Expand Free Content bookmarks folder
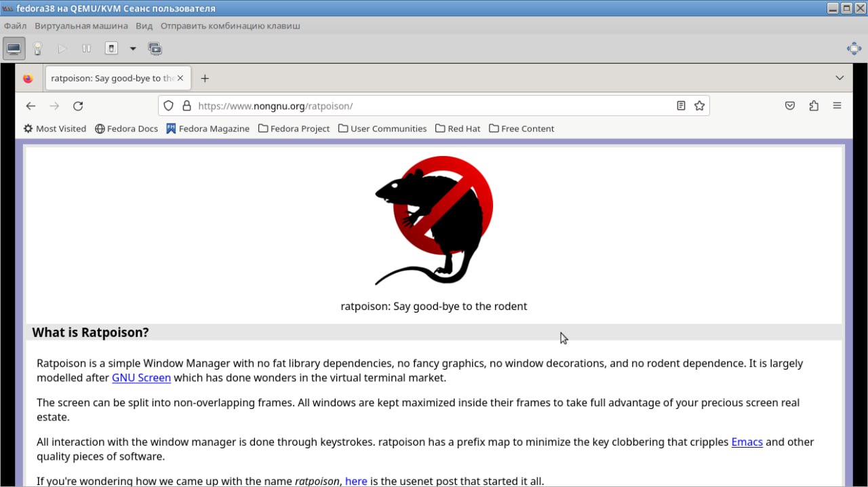 coord(521,128)
